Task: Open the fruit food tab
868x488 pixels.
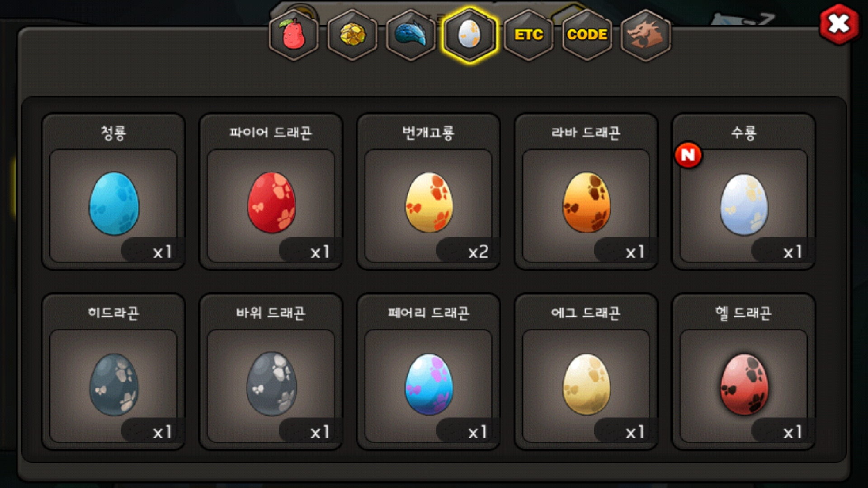Action: point(293,35)
